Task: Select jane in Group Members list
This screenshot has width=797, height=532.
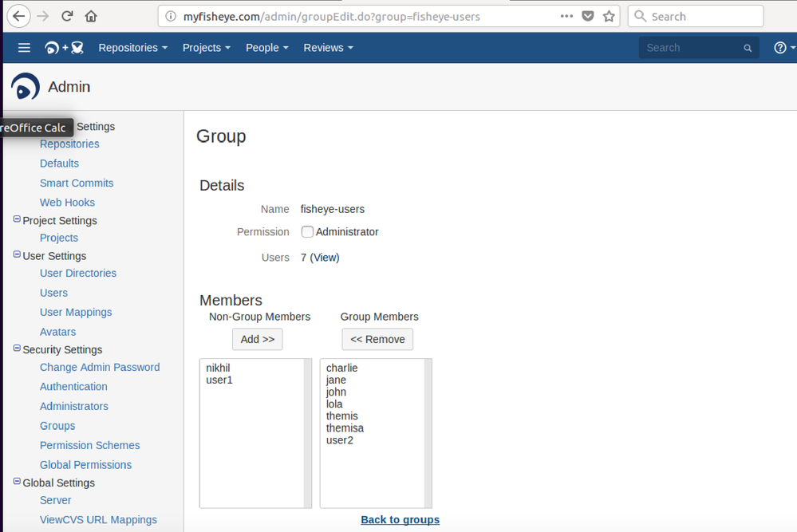Action: pos(336,380)
